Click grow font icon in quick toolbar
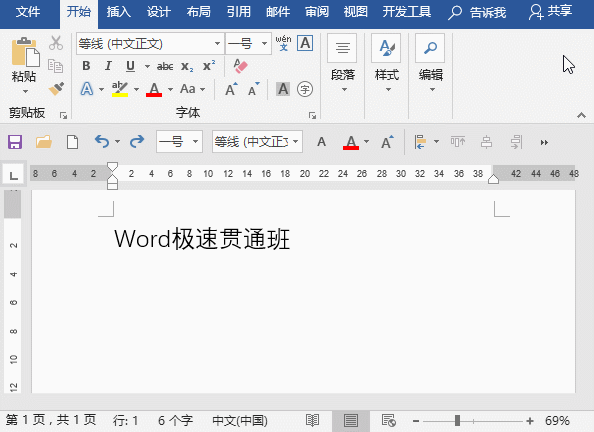The height and width of the screenshot is (432, 594). pyautogui.click(x=387, y=142)
